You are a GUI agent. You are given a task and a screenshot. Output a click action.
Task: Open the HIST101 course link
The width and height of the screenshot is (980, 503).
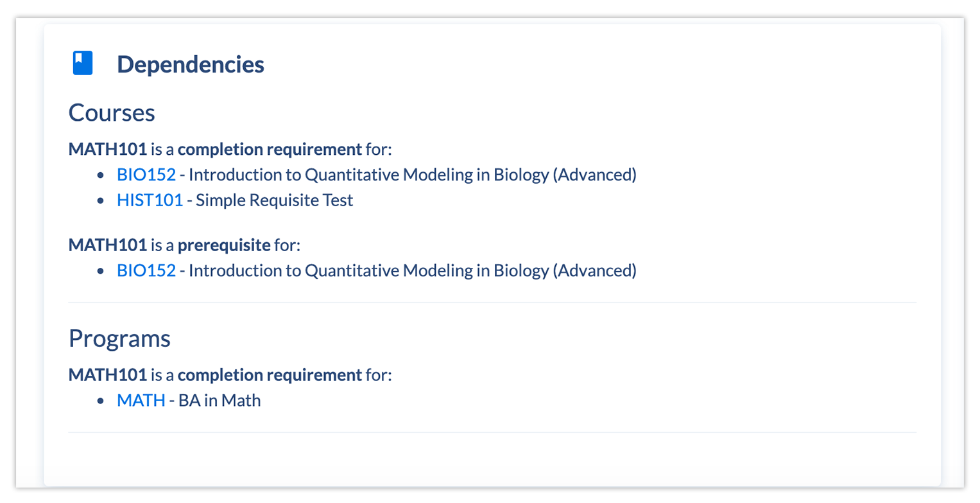pyautogui.click(x=150, y=200)
